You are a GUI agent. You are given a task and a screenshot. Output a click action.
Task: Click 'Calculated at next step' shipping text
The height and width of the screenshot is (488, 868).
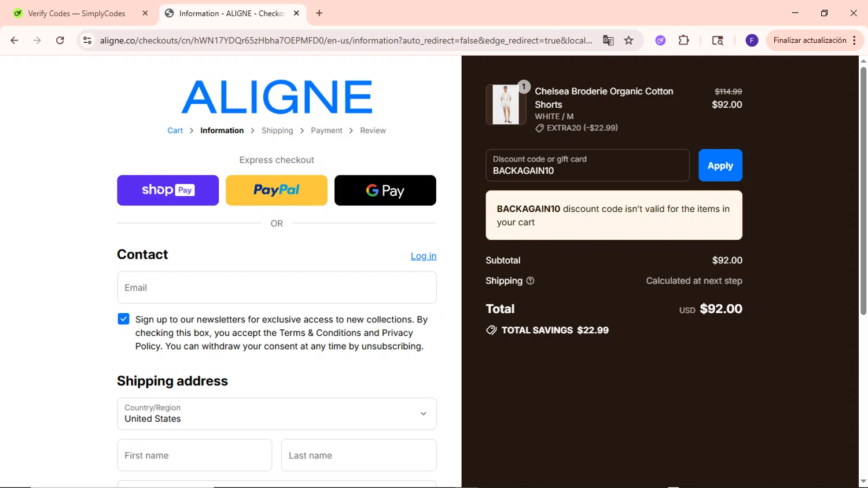[694, 281]
